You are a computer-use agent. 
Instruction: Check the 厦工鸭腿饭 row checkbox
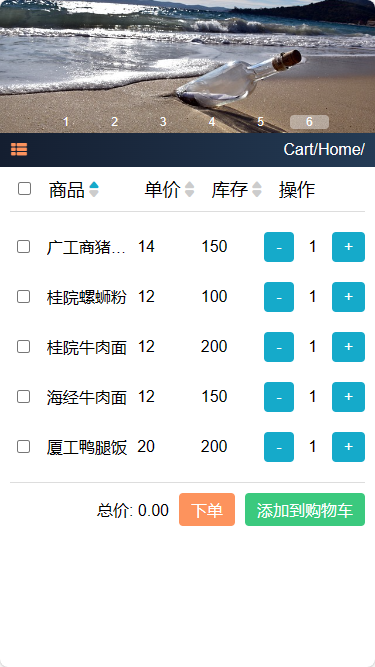(23, 447)
